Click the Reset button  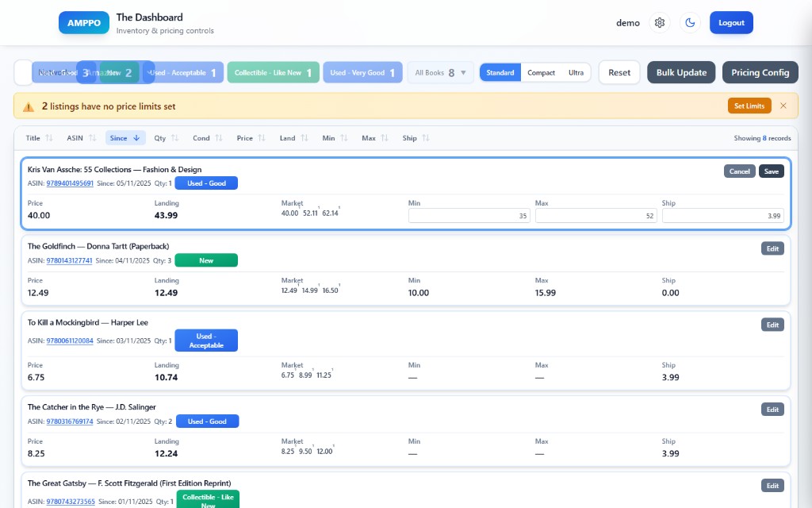[619, 72]
